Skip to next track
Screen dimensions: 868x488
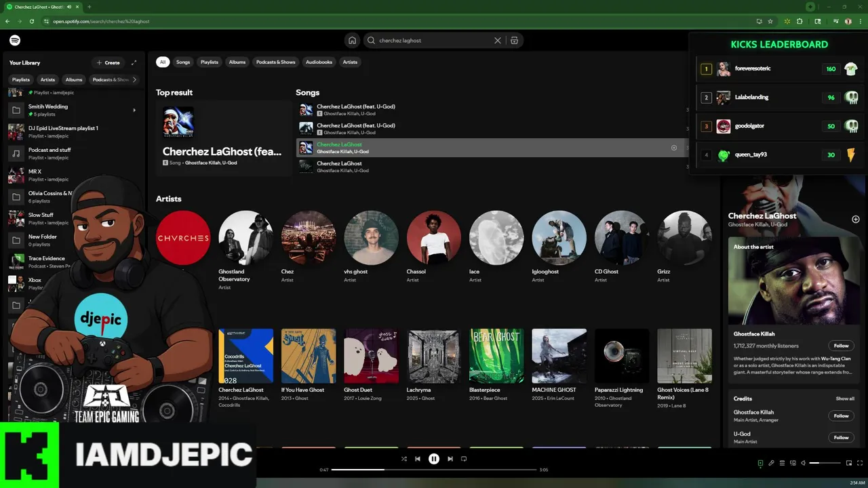tap(450, 459)
